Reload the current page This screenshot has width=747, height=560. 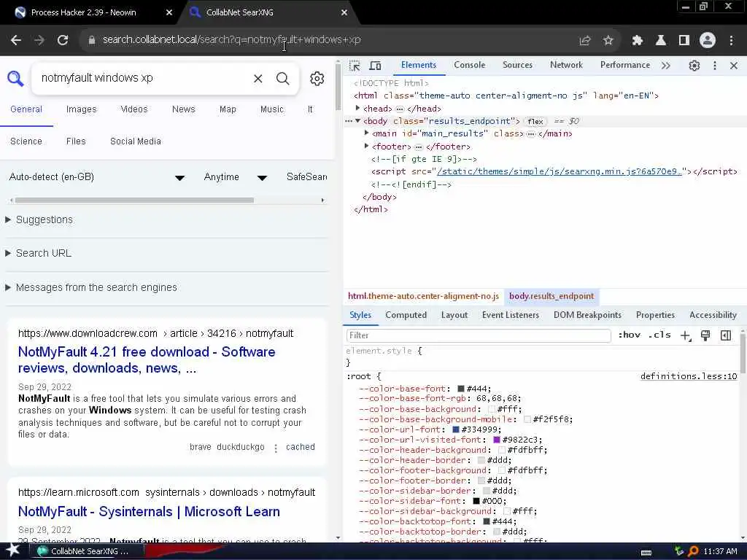click(63, 40)
